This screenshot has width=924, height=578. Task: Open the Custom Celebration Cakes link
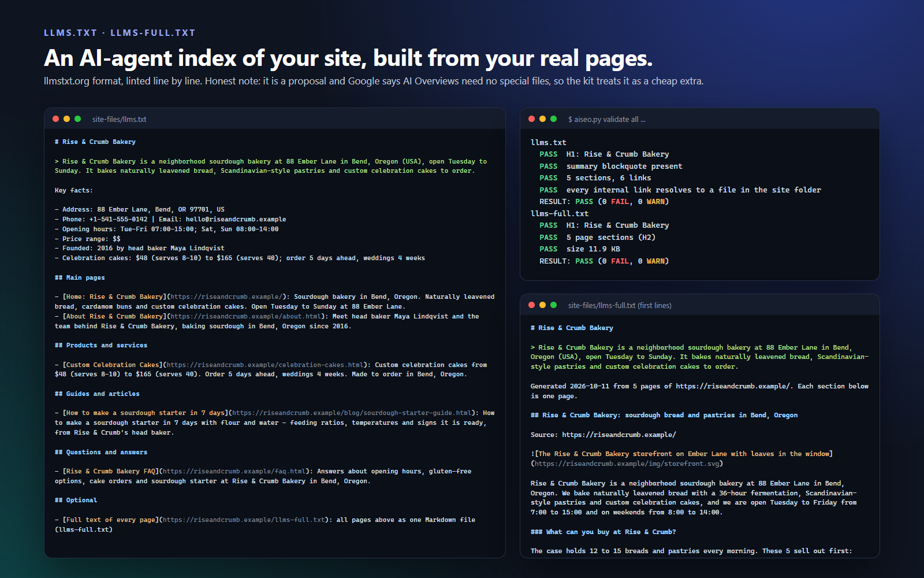[x=214, y=365]
